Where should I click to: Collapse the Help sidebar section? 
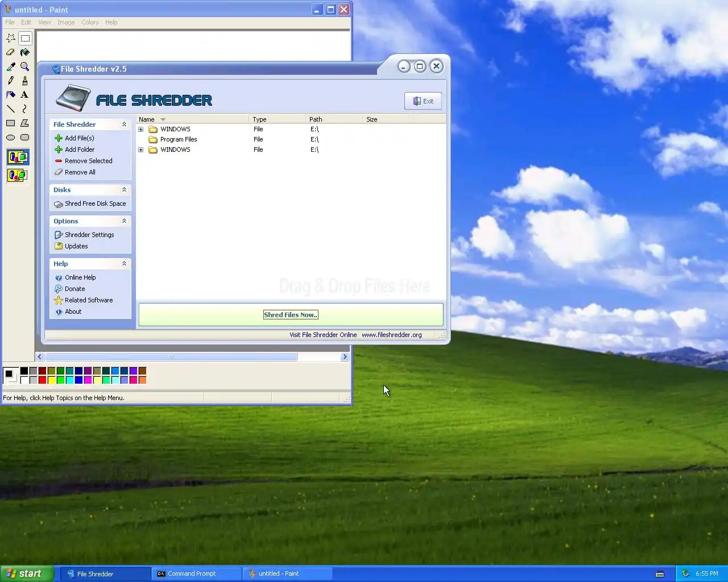(124, 263)
